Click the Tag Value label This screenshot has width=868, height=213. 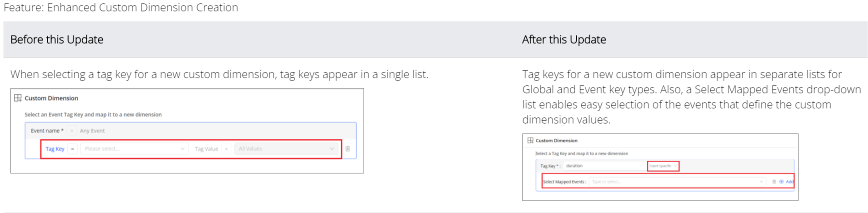pos(206,149)
